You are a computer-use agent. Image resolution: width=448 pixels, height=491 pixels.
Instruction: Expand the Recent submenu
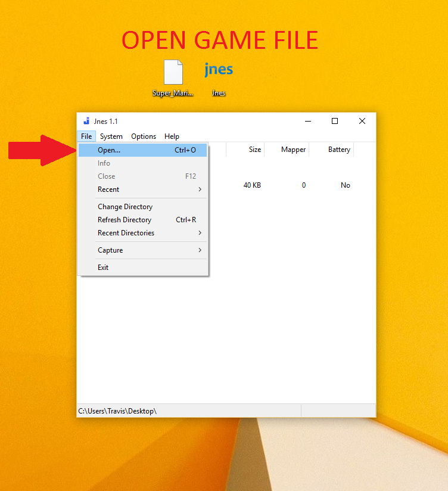[143, 189]
